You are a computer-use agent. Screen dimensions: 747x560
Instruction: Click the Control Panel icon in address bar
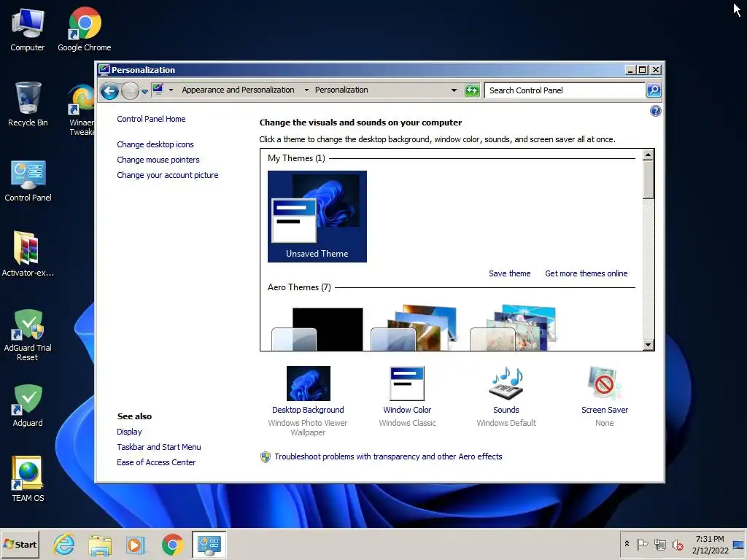click(x=158, y=90)
